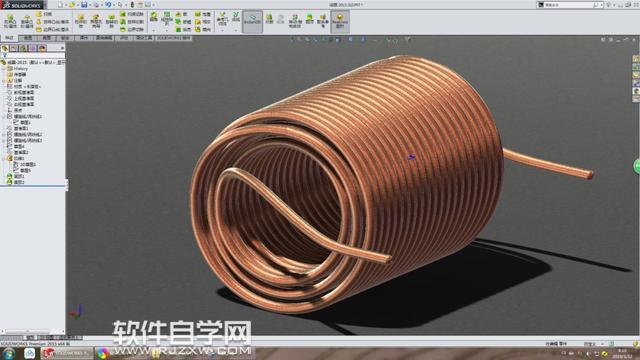This screenshot has height=360, width=640.
Task: Select the Revolved Cut tool
Action: click(111, 21)
